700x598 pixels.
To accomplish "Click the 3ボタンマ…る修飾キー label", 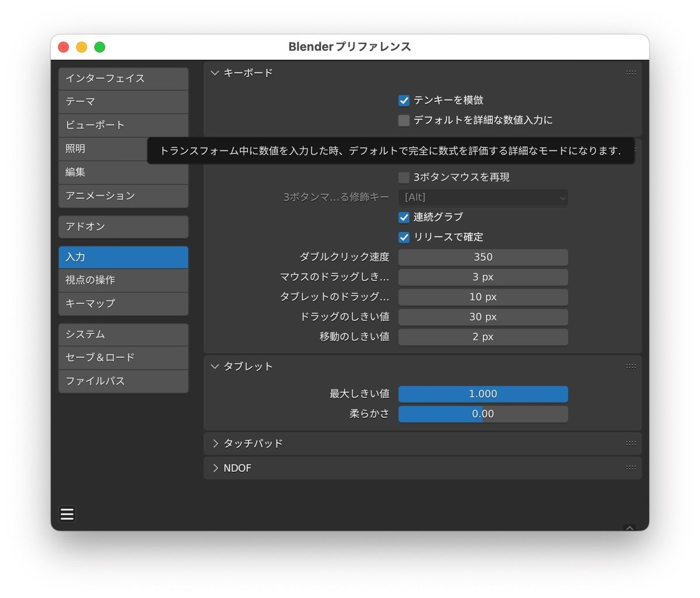I will coord(336,198).
